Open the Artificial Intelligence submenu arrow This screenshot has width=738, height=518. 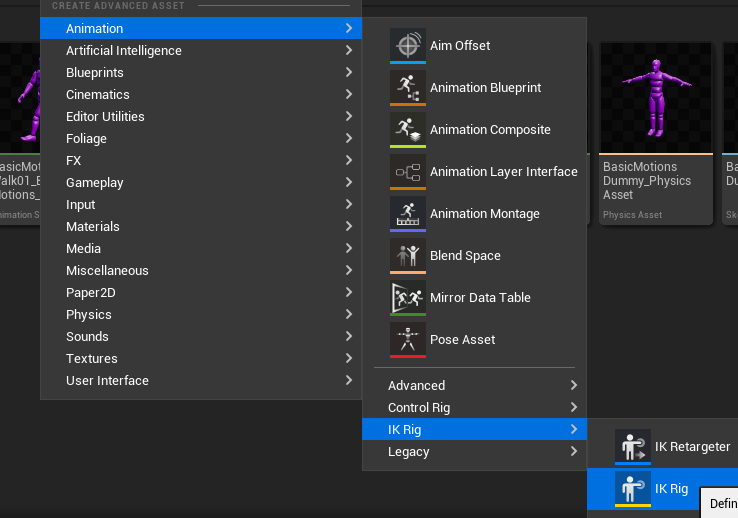(x=348, y=51)
